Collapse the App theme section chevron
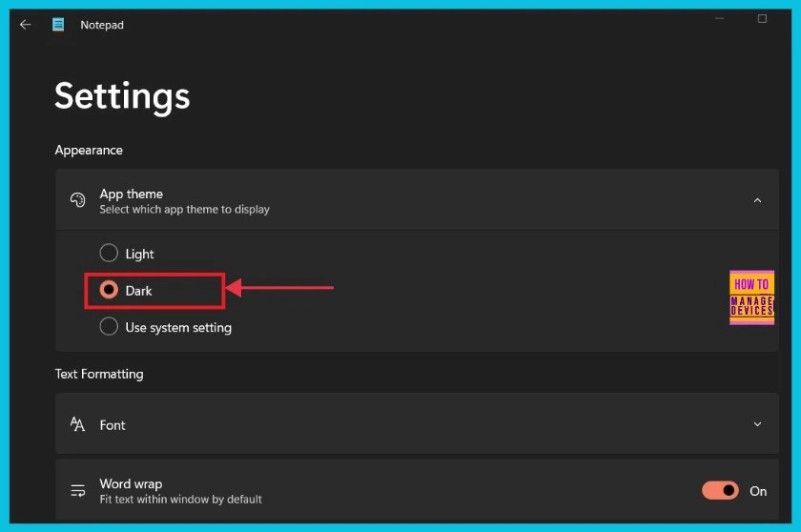The width and height of the screenshot is (801, 532). coord(757,200)
